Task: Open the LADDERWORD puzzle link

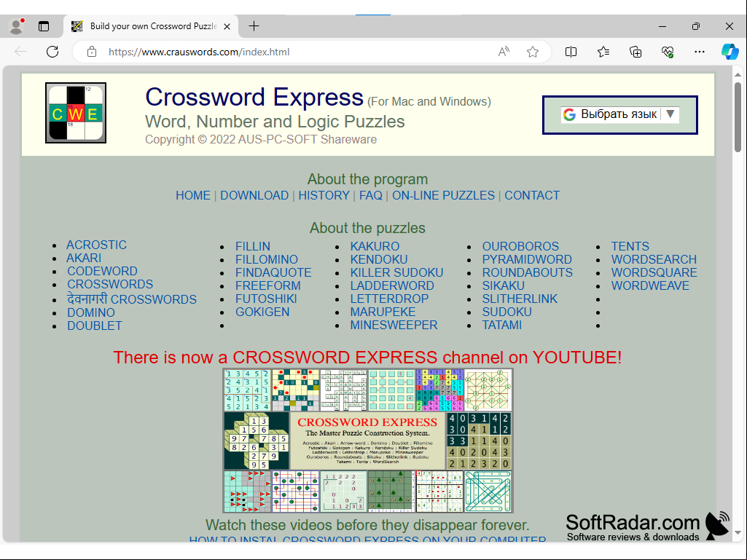Action: click(392, 285)
